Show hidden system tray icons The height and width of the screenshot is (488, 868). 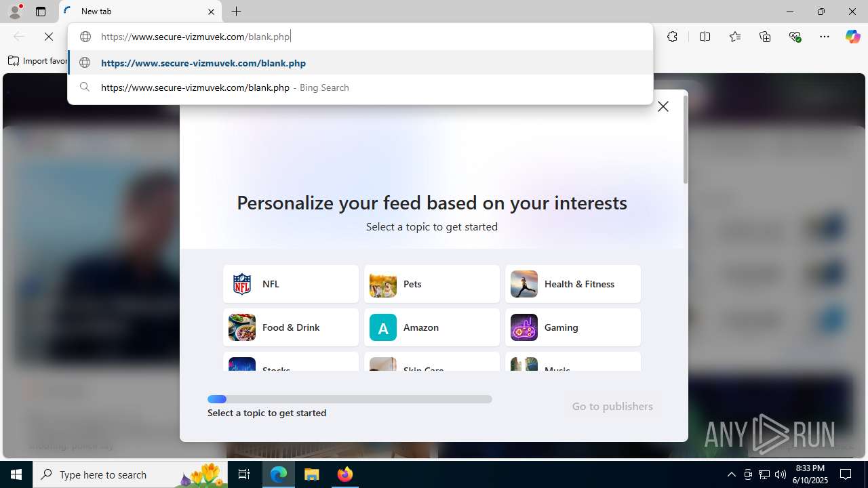[x=731, y=474]
